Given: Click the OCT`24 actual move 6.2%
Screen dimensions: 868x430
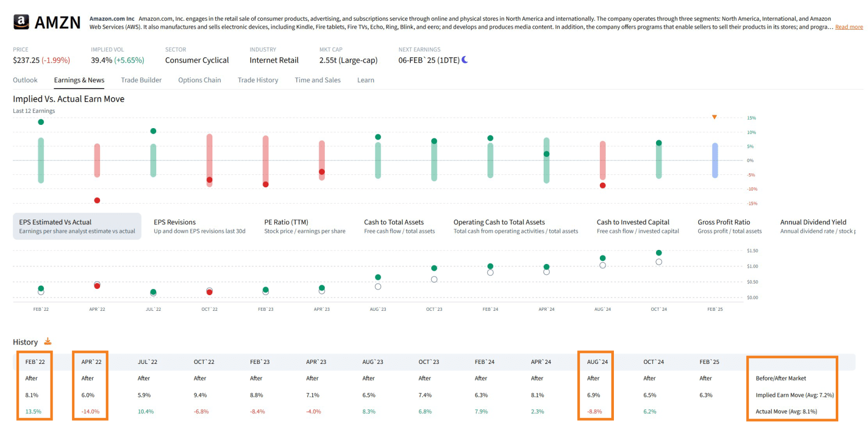Looking at the screenshot, I should click(650, 411).
